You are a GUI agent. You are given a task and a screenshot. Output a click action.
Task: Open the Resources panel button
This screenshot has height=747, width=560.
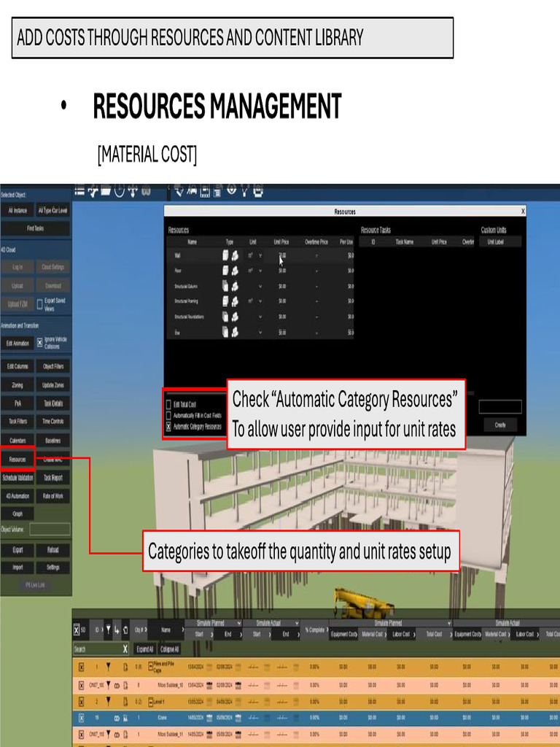[x=17, y=460]
